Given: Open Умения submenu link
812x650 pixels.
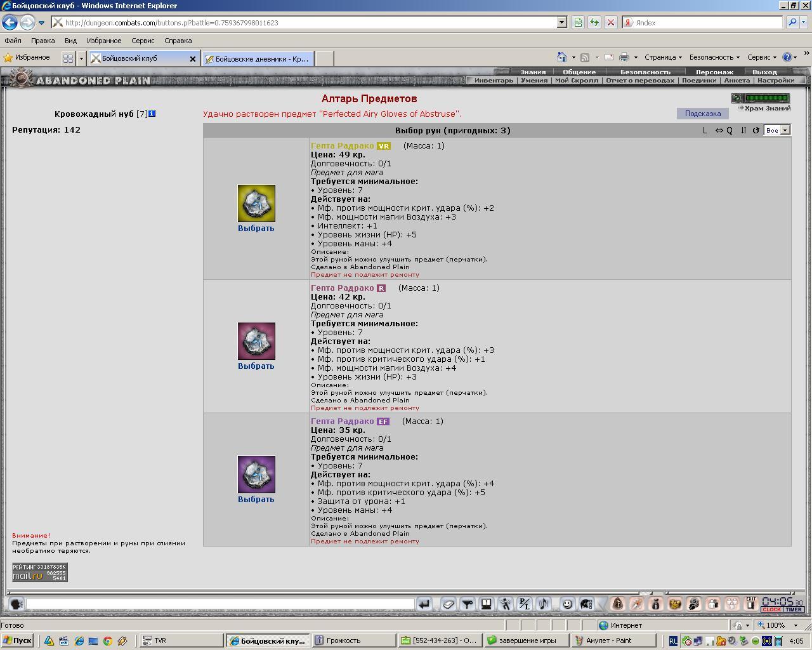Looking at the screenshot, I should click(x=534, y=81).
